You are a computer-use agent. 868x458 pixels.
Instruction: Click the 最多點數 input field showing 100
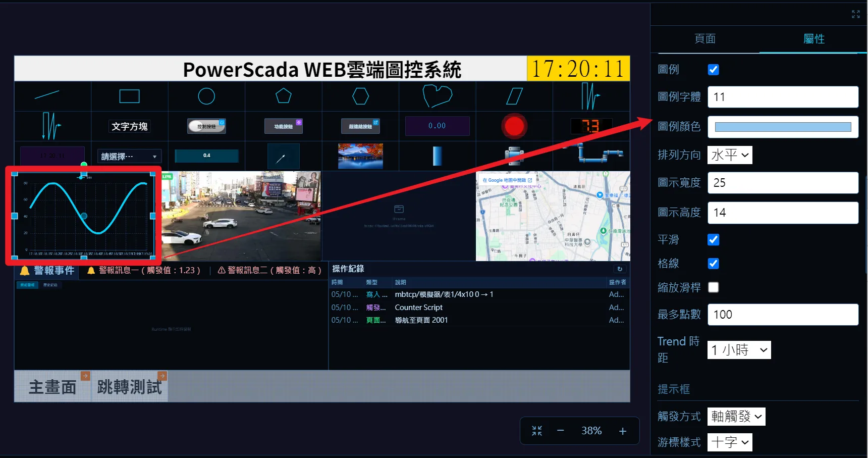click(x=783, y=315)
